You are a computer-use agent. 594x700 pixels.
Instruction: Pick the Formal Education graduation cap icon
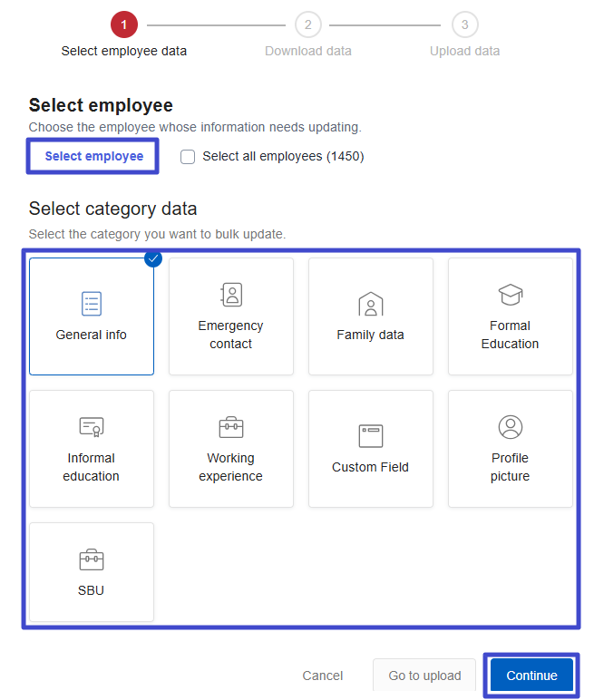(x=511, y=295)
